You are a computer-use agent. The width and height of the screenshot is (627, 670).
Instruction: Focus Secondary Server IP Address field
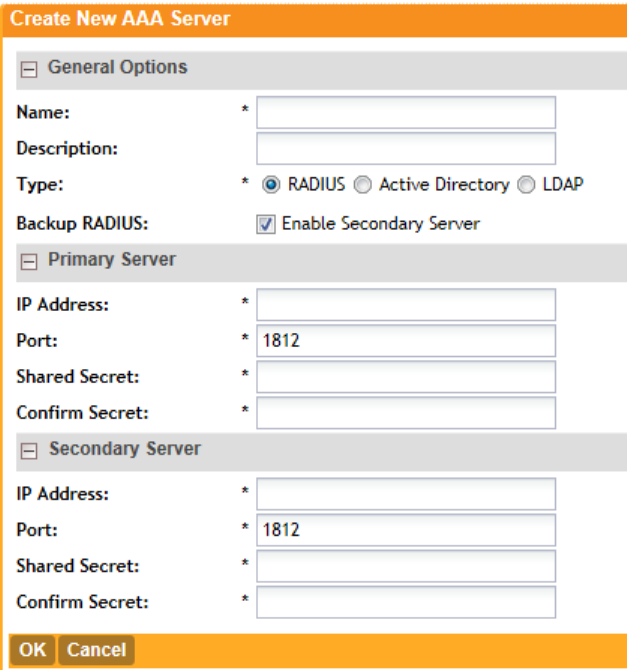tap(405, 494)
